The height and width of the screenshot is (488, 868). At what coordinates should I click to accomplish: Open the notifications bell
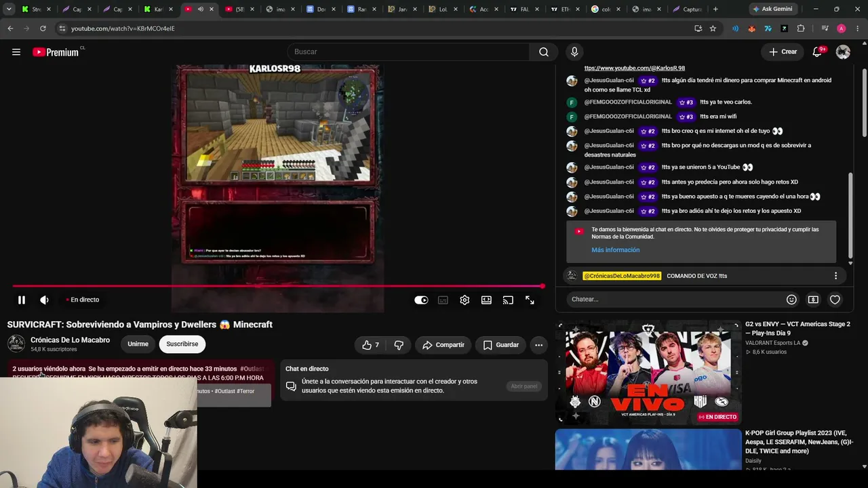point(818,52)
